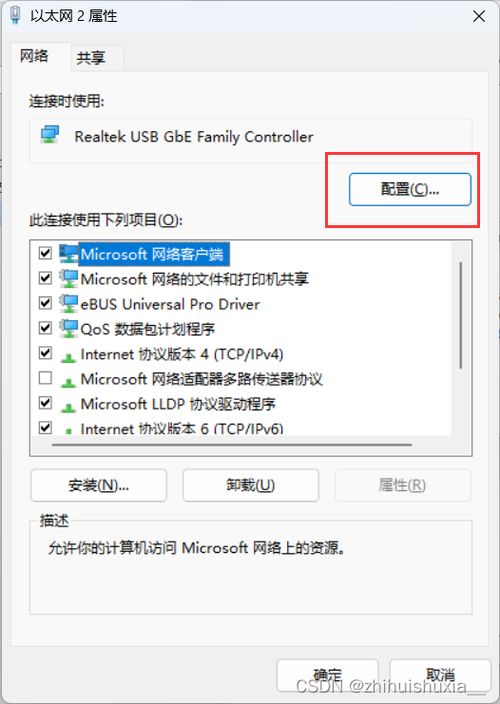Viewport: 500px width, 704px height.
Task: Click the 以太网 2 title bar icon
Action: (x=16, y=15)
